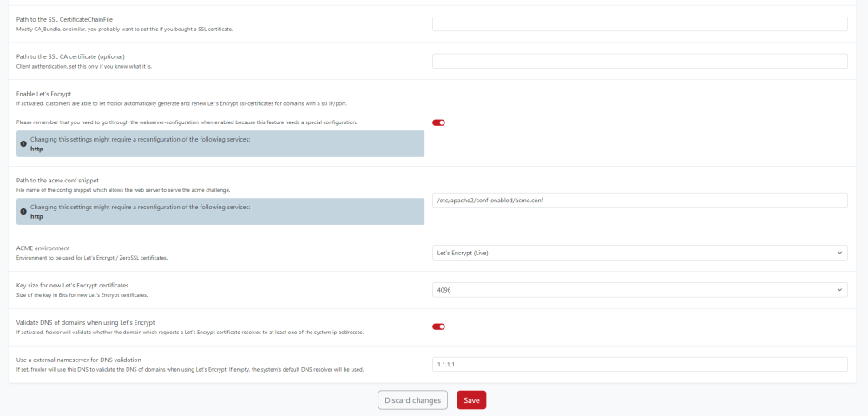This screenshot has width=868, height=416.
Task: Turn off Validate DNS of domains toggle
Action: pyautogui.click(x=438, y=327)
